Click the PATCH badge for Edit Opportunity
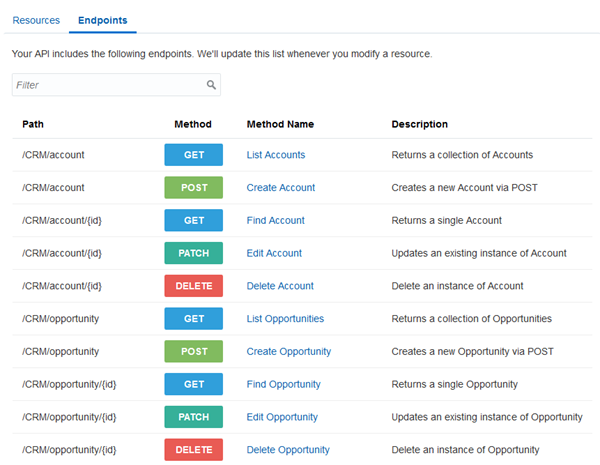Image resolution: width=600 pixels, height=465 pixels. point(194,417)
